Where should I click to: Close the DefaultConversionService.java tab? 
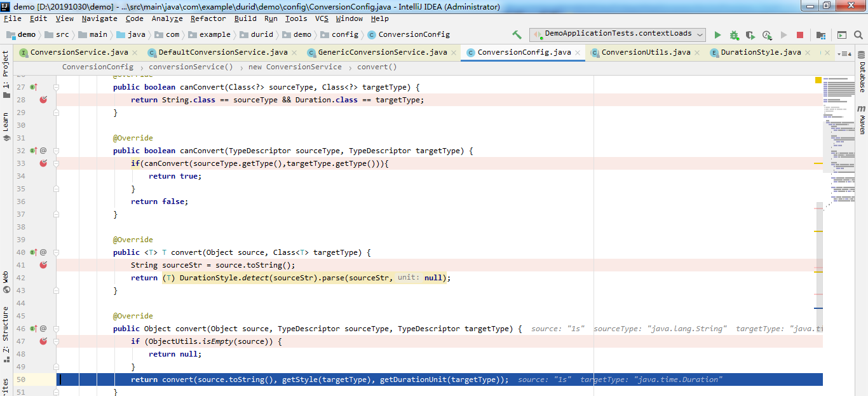[295, 53]
